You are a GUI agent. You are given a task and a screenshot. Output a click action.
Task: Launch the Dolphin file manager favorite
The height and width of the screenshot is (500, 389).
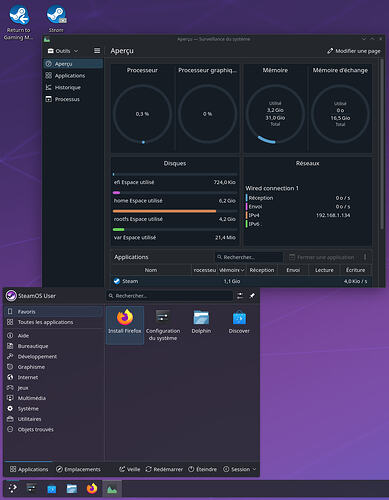coord(201,323)
